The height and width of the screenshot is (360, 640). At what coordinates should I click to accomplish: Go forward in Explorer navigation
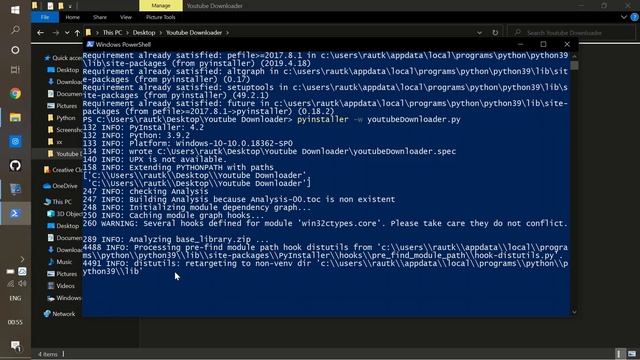point(55,33)
